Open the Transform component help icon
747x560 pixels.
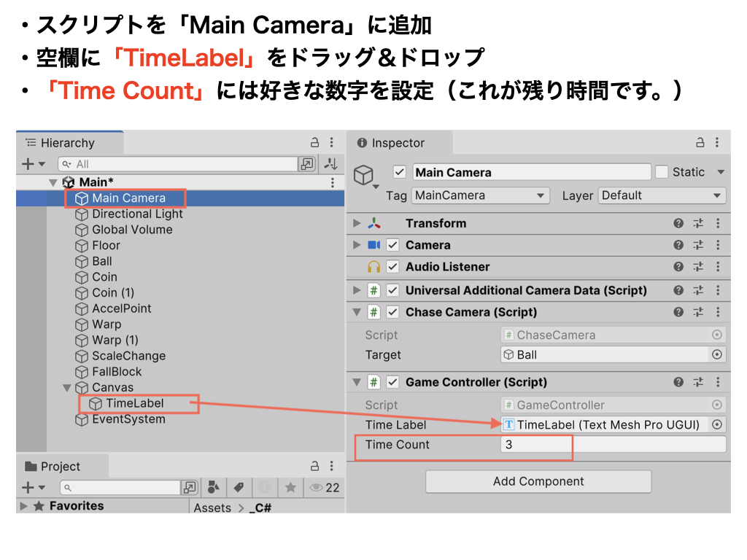[x=678, y=224]
